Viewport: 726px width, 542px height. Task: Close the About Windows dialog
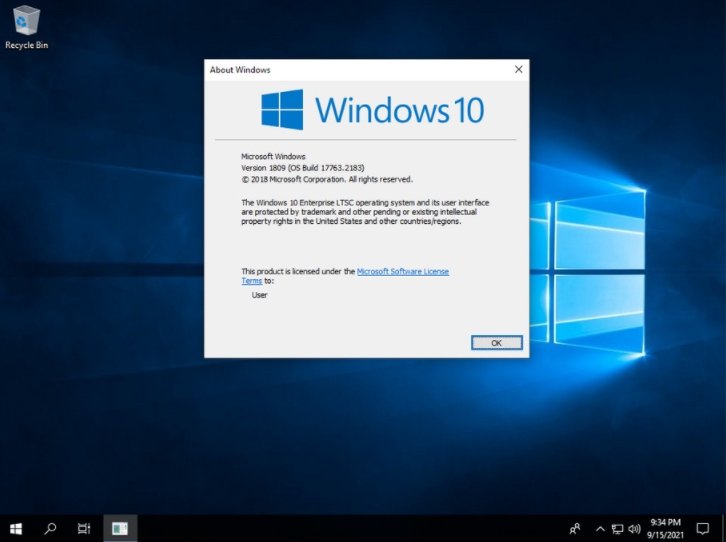[519, 69]
